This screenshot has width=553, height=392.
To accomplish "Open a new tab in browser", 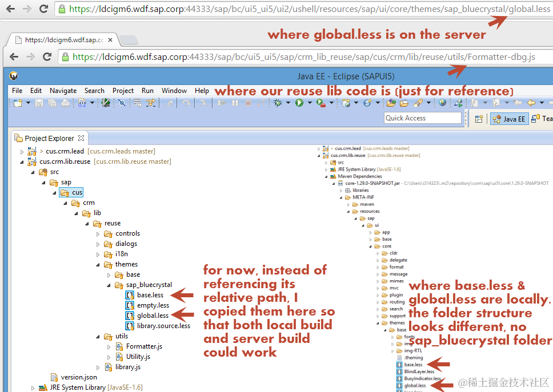I will click(129, 40).
